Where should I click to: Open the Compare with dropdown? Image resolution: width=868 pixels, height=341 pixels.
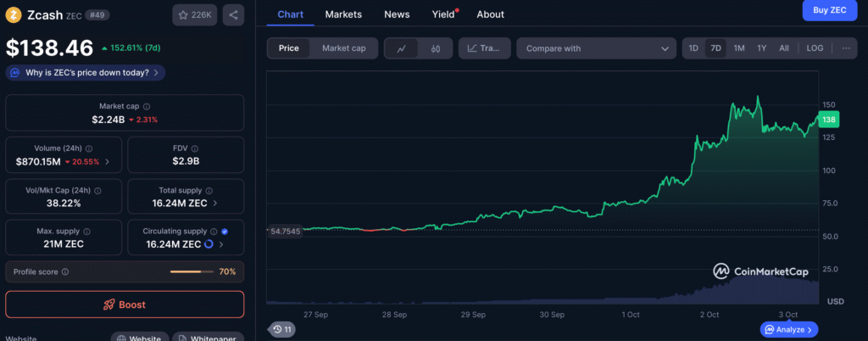click(597, 48)
